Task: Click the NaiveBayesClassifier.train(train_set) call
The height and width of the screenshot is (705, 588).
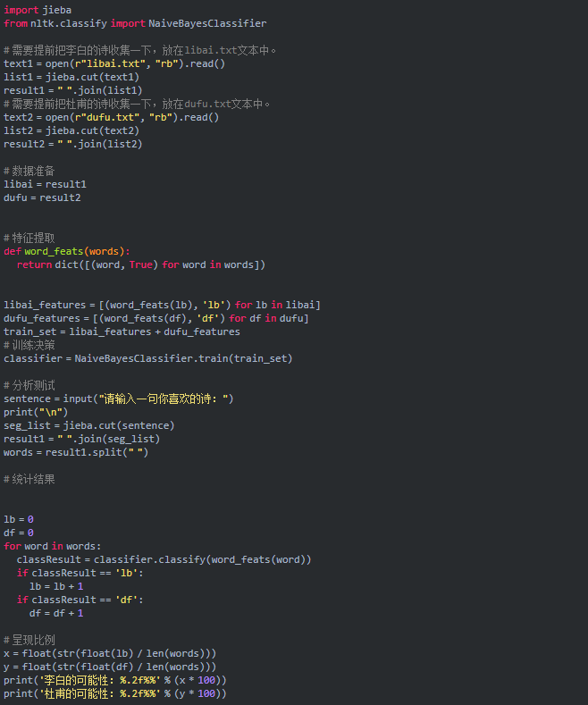Action: point(183,358)
